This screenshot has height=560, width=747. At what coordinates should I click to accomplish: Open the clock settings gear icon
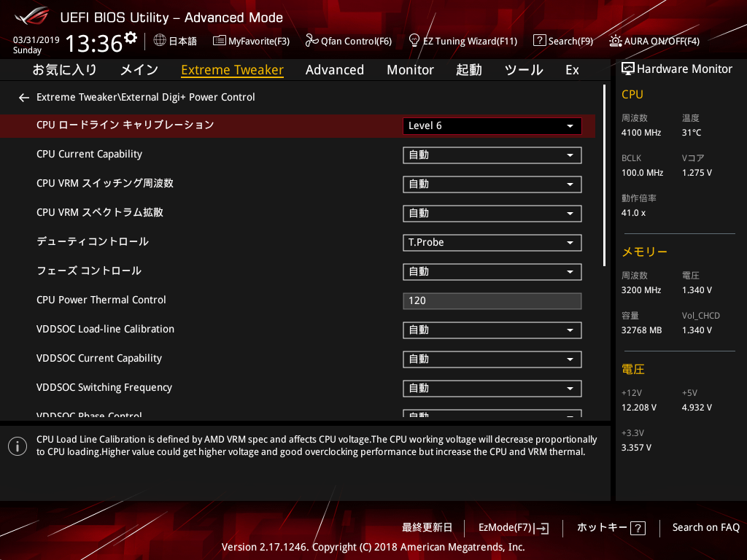pyautogui.click(x=130, y=37)
